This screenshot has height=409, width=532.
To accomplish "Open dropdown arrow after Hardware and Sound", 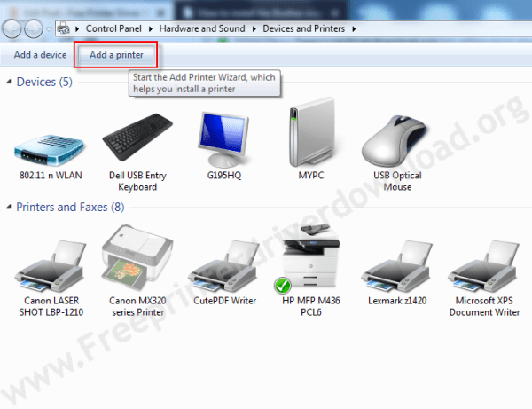I will [254, 29].
